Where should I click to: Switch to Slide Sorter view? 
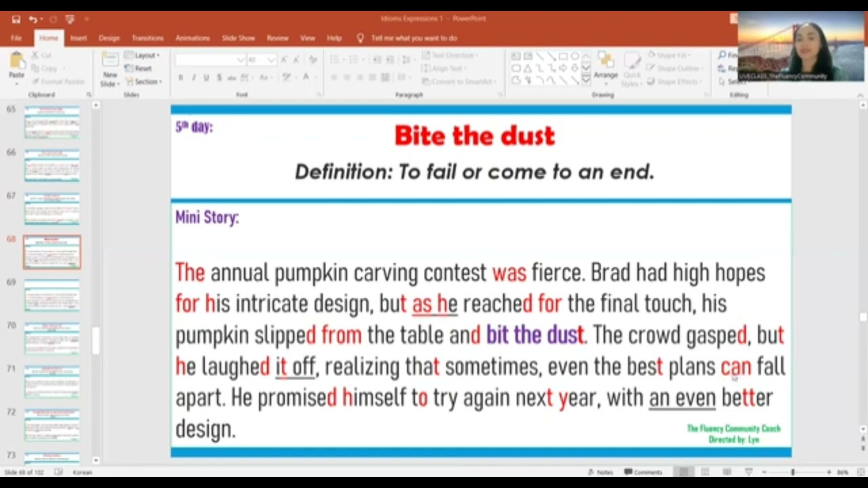point(705,472)
